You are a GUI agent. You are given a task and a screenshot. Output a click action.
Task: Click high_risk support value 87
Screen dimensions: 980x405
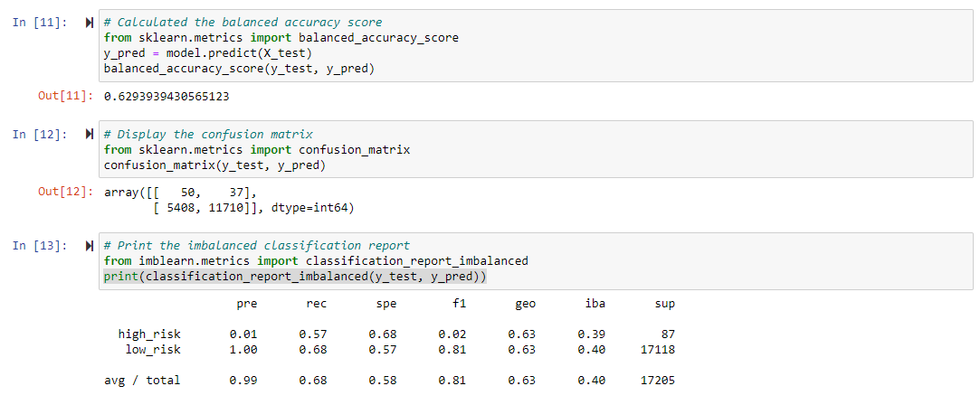coord(668,334)
